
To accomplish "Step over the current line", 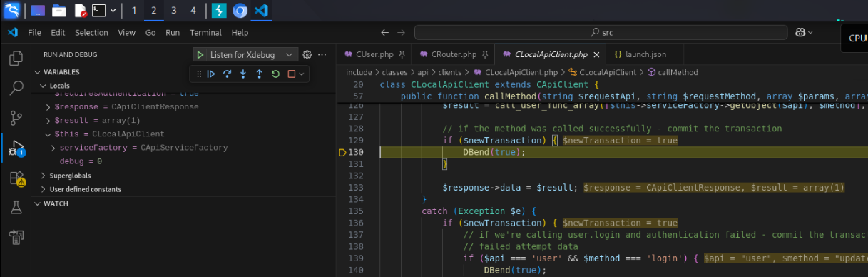I will coord(227,74).
